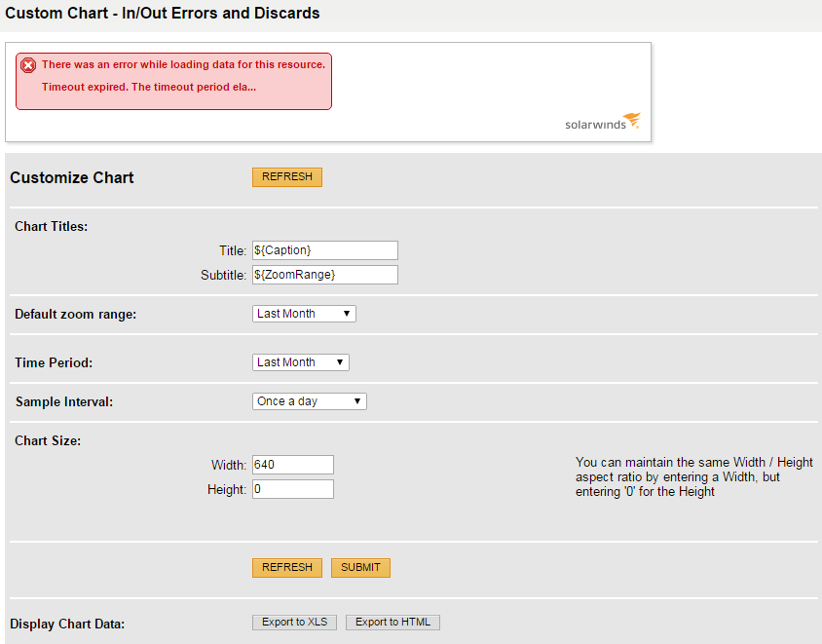Focus the Title input field
Viewport: 822px width, 644px height.
point(325,250)
